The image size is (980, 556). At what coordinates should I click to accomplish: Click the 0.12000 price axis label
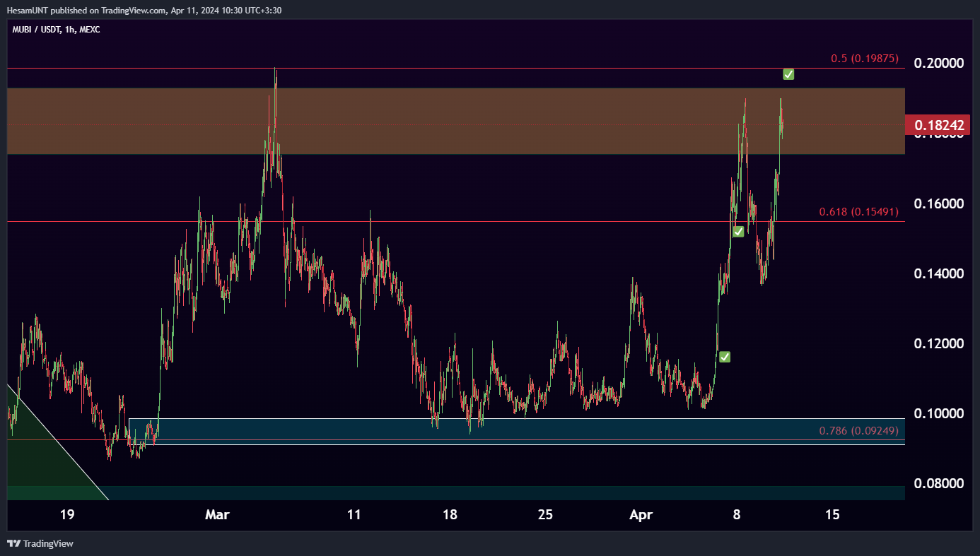[939, 343]
